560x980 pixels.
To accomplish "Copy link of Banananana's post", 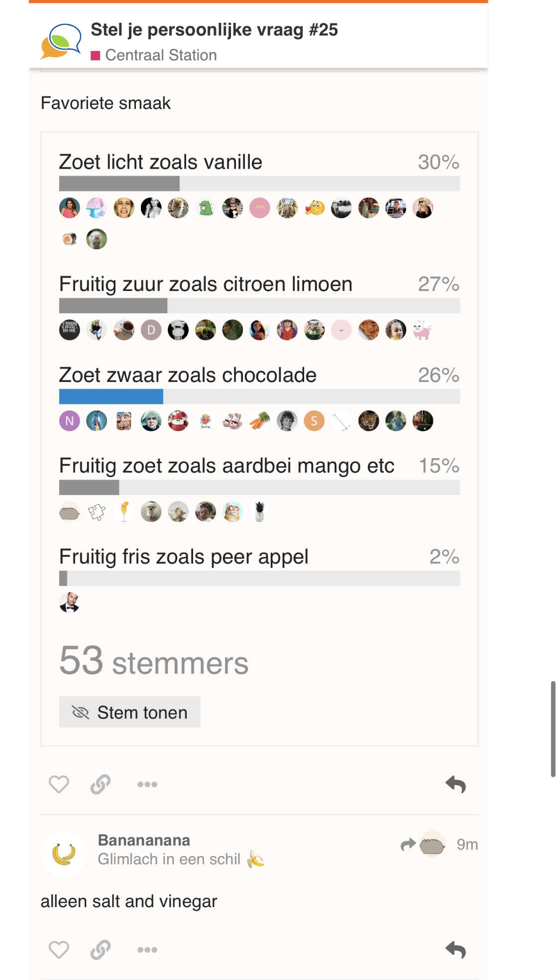I will (x=101, y=950).
